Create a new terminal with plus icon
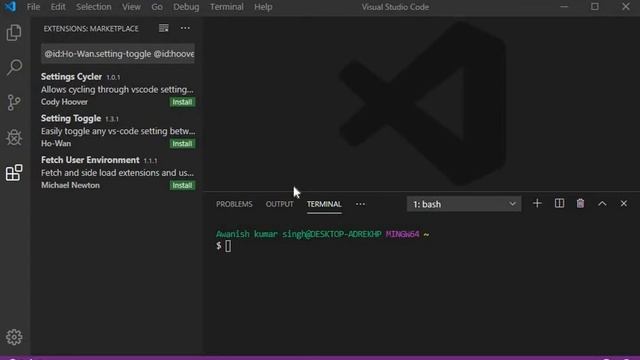 coord(537,204)
